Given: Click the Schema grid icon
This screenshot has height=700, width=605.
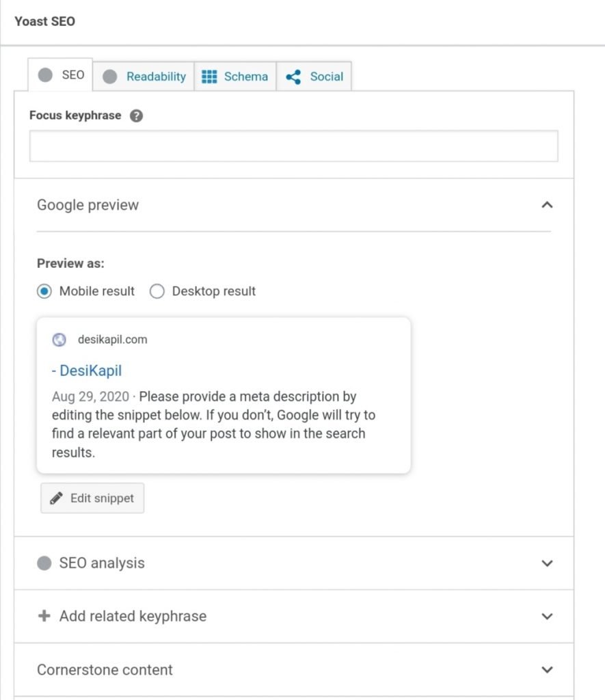Looking at the screenshot, I should pos(209,77).
